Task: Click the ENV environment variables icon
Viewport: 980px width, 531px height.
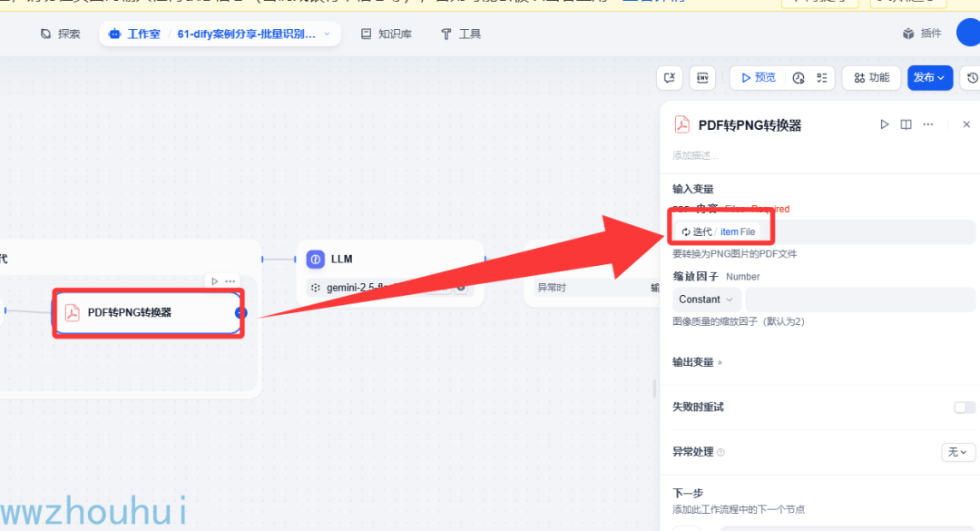Action: point(702,77)
